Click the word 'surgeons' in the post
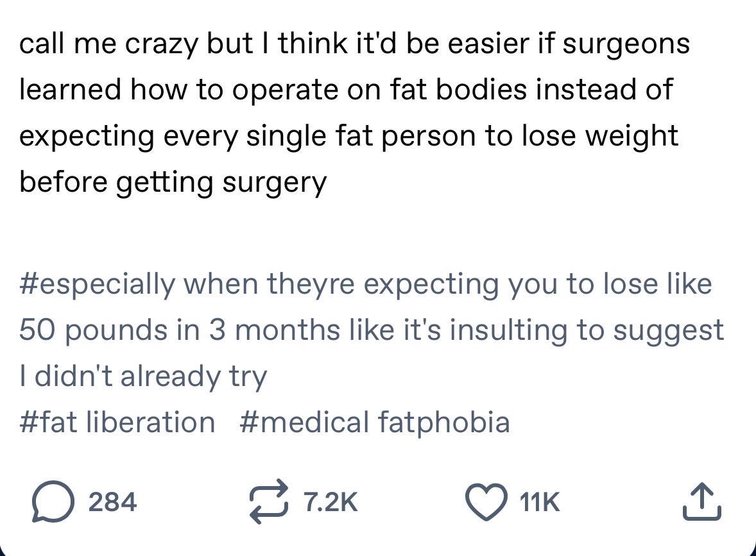The image size is (756, 556). click(626, 45)
